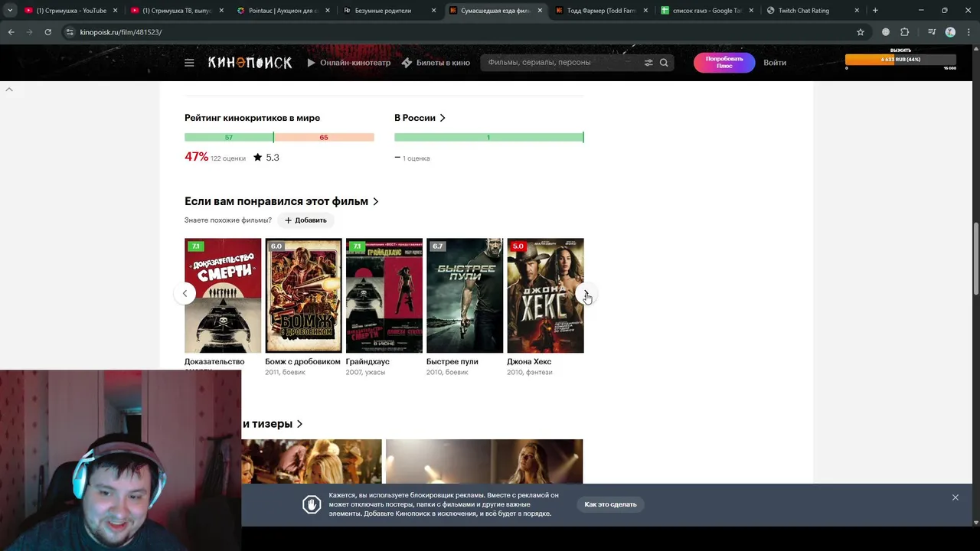Click the 122 оценки critics count
980x551 pixels.
228,158
